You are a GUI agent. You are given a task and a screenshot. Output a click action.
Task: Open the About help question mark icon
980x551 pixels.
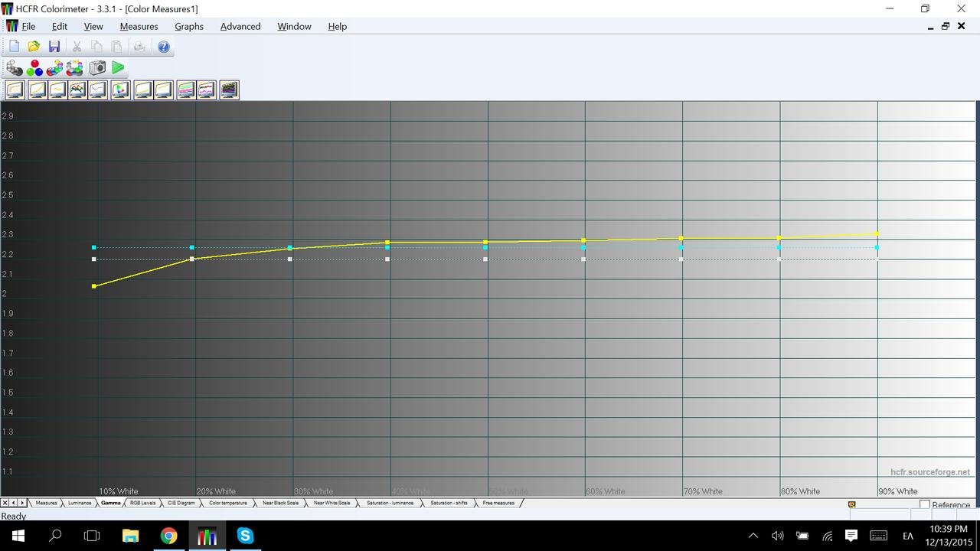tap(163, 47)
